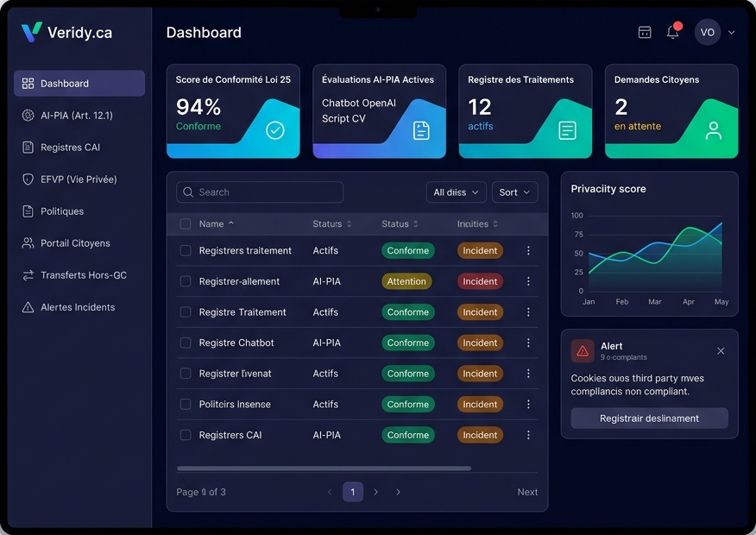The image size is (756, 535).
Task: Select Dashboard in the sidebar
Action: click(x=79, y=84)
